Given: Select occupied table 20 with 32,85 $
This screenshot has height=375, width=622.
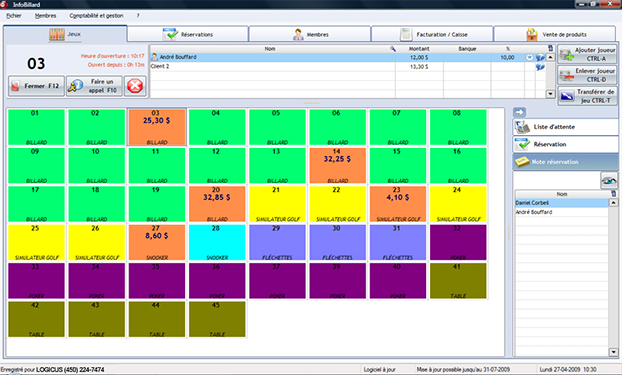Looking at the screenshot, I should [x=217, y=204].
